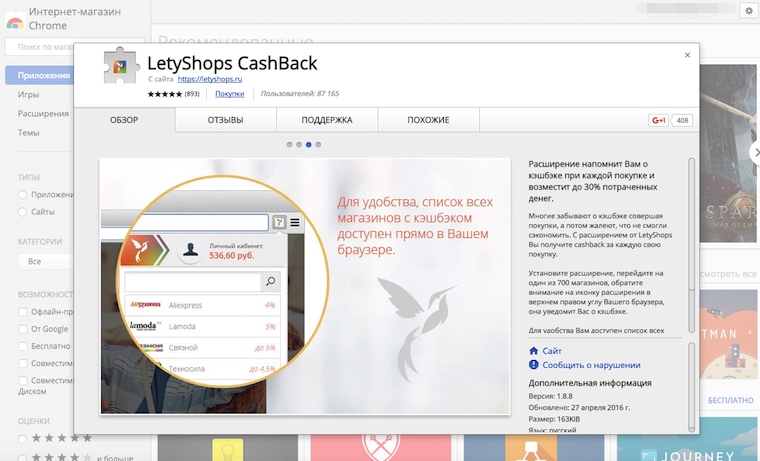
Task: Select the five stars rating radio button
Action: pos(22,439)
